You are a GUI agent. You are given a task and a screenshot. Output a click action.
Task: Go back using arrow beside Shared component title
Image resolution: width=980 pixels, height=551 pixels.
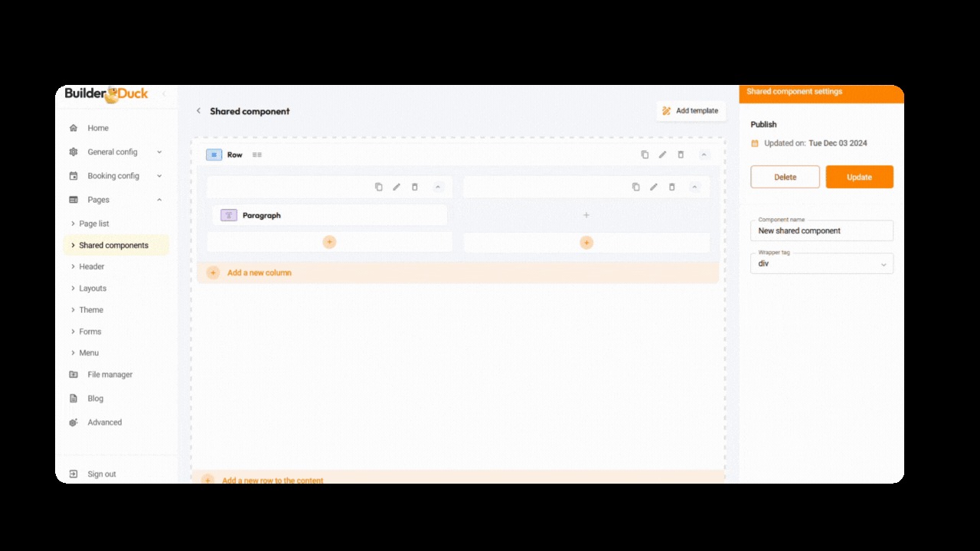click(x=198, y=111)
